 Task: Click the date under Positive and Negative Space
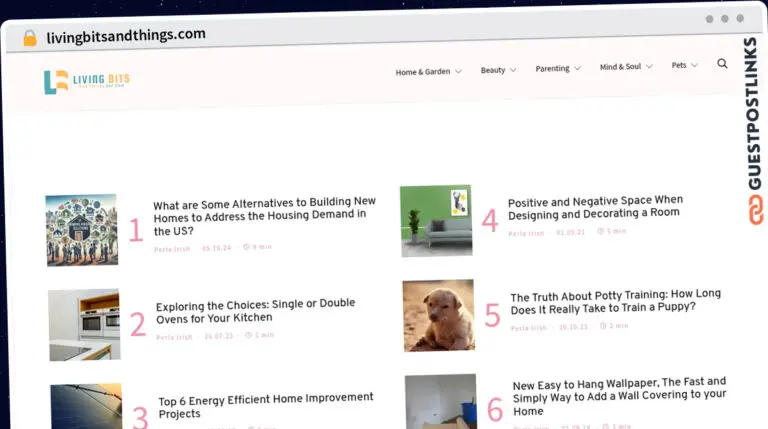(x=571, y=232)
